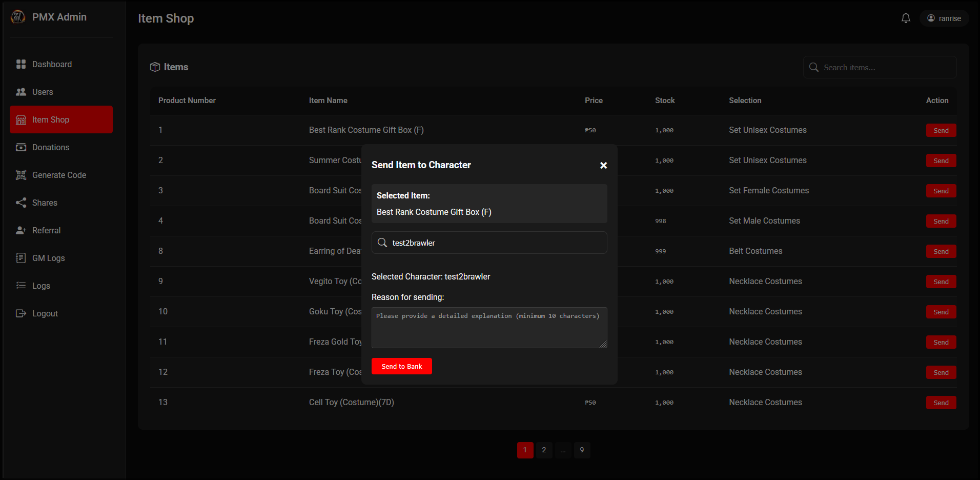Click the Shares icon in sidebar
The image size is (980, 480).
[x=21, y=203]
